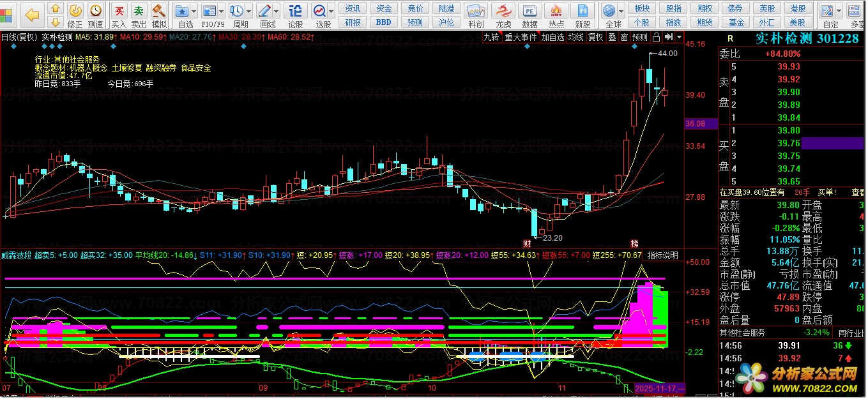Click the 指标说明 indicator description link
This screenshot has height=399, width=868.
pos(662,255)
